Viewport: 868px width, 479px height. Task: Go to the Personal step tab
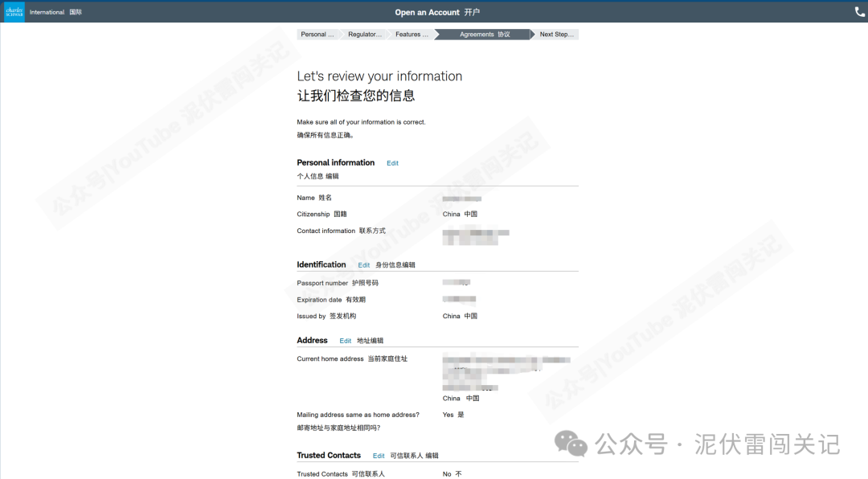coord(317,35)
